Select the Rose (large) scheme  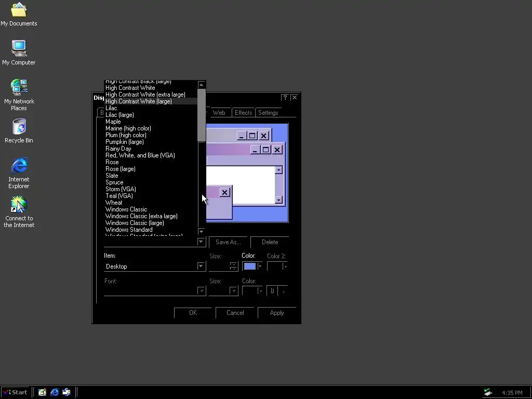pyautogui.click(x=151, y=169)
